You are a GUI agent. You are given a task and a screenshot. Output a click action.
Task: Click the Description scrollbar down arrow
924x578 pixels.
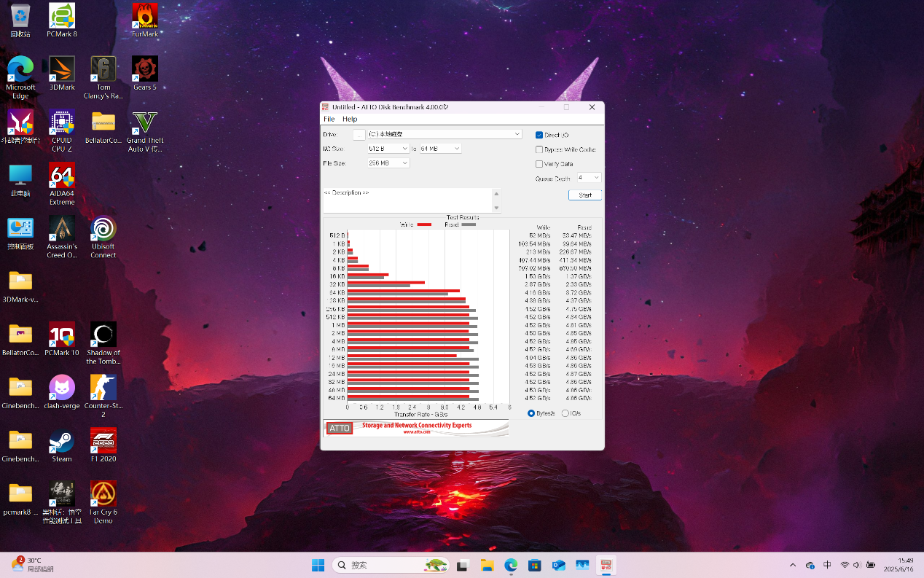pyautogui.click(x=497, y=208)
